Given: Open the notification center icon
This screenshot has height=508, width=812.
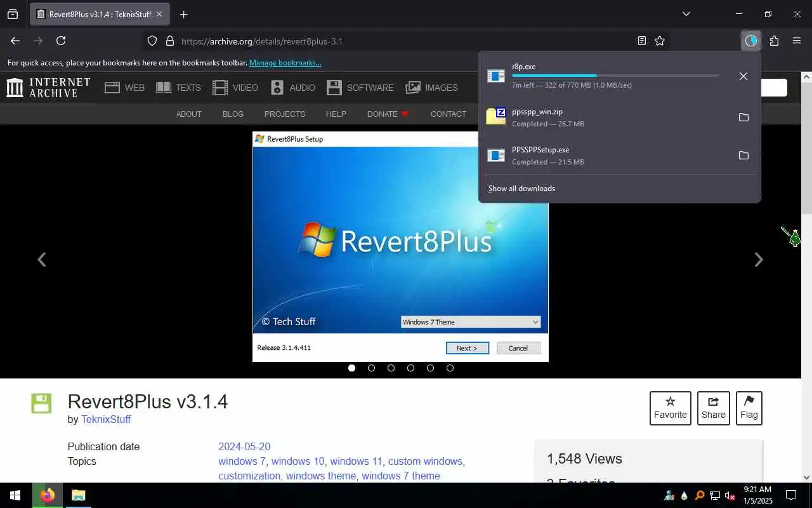Looking at the screenshot, I should 791,495.
